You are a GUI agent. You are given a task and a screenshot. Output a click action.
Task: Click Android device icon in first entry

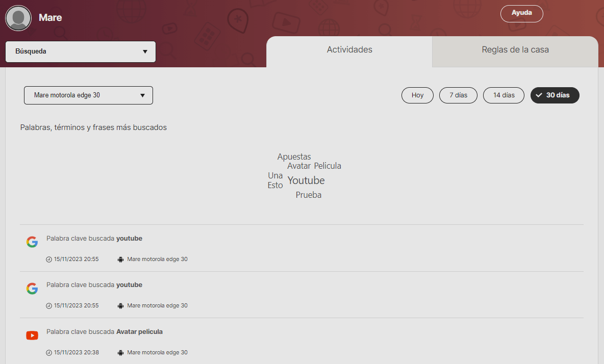click(x=120, y=259)
